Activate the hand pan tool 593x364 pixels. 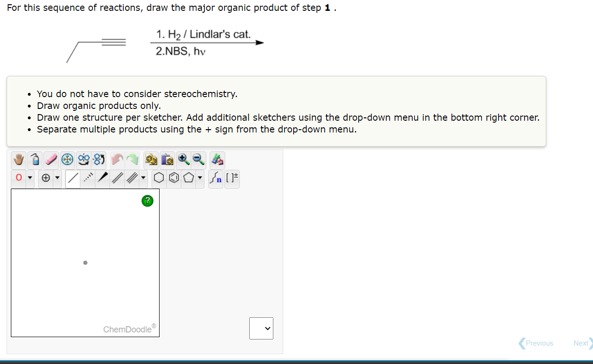(18, 160)
